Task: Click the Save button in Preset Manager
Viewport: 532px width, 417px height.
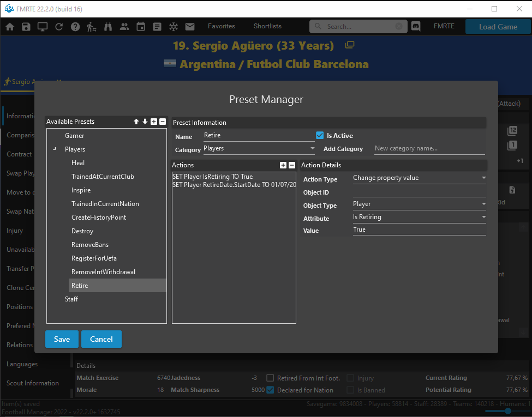Action: coord(62,339)
